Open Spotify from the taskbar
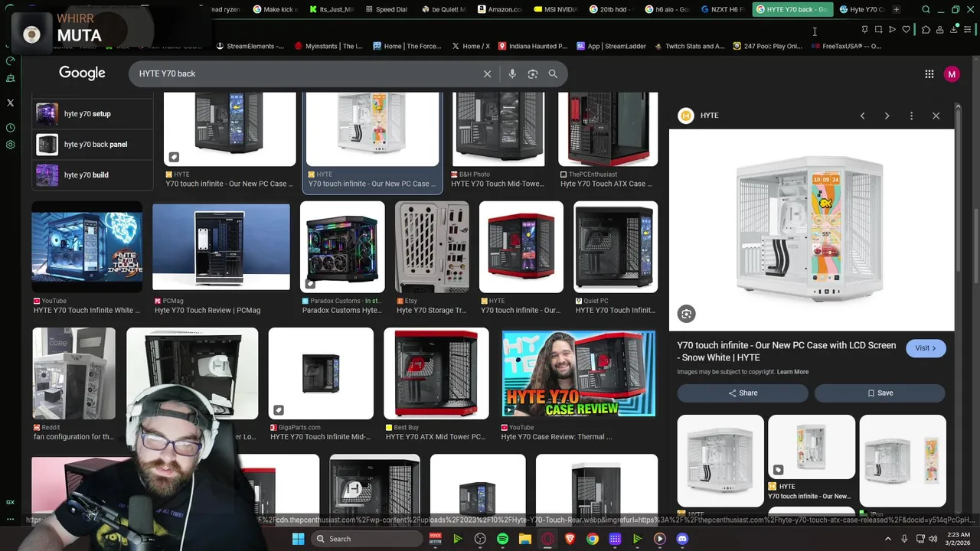Image resolution: width=980 pixels, height=551 pixels. point(502,539)
